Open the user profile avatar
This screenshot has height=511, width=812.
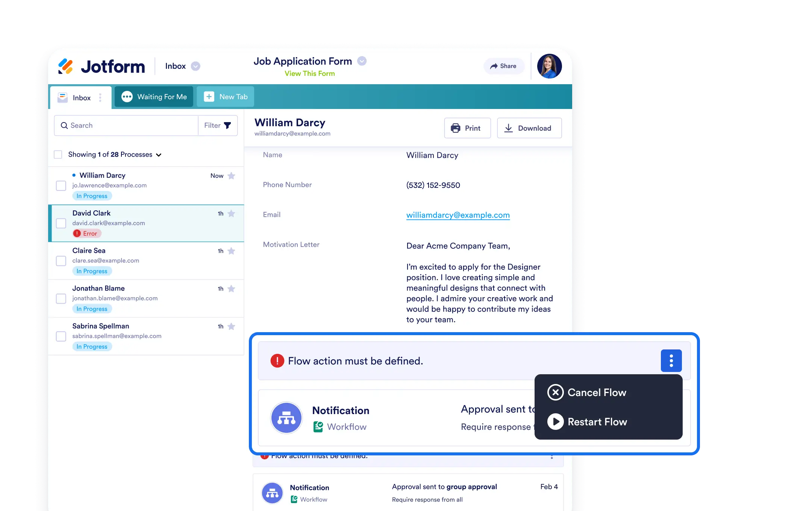549,66
